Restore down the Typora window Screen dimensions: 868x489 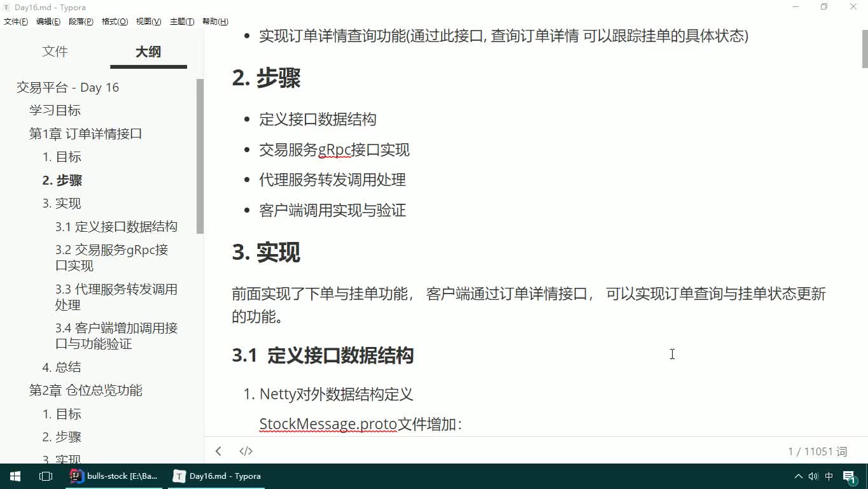tap(824, 7)
